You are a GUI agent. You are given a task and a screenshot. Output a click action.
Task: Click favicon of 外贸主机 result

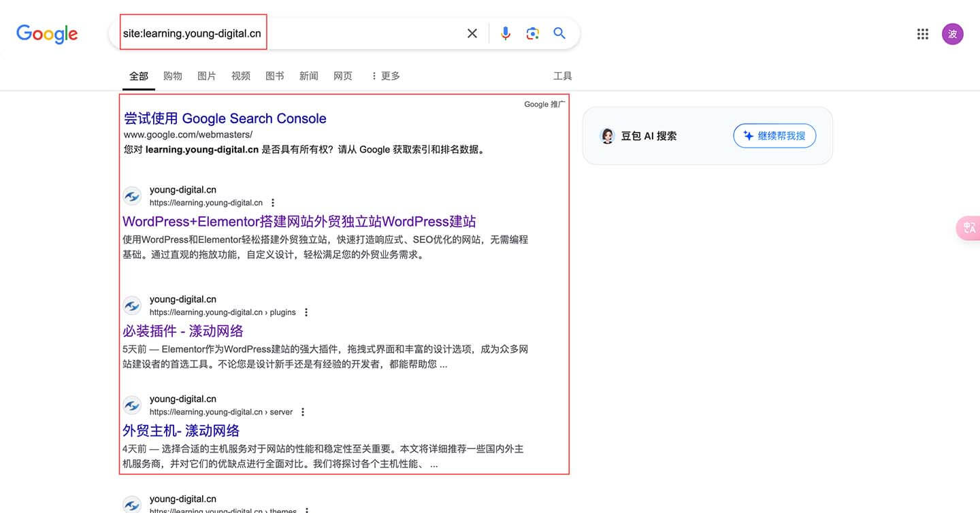pyautogui.click(x=132, y=406)
